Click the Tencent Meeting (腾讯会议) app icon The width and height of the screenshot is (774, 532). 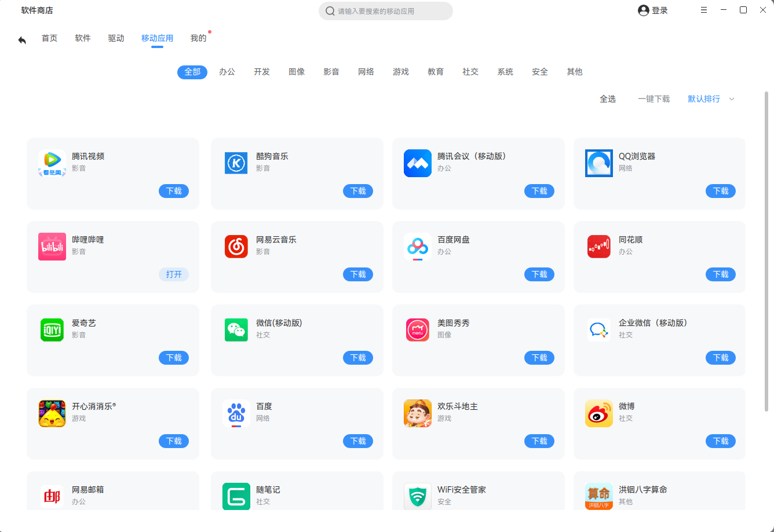[x=418, y=163]
